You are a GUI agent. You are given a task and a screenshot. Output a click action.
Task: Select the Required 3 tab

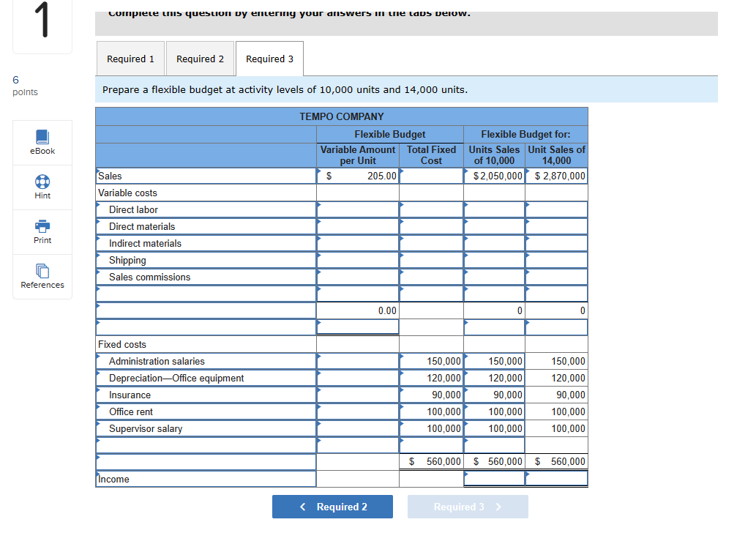tap(269, 59)
